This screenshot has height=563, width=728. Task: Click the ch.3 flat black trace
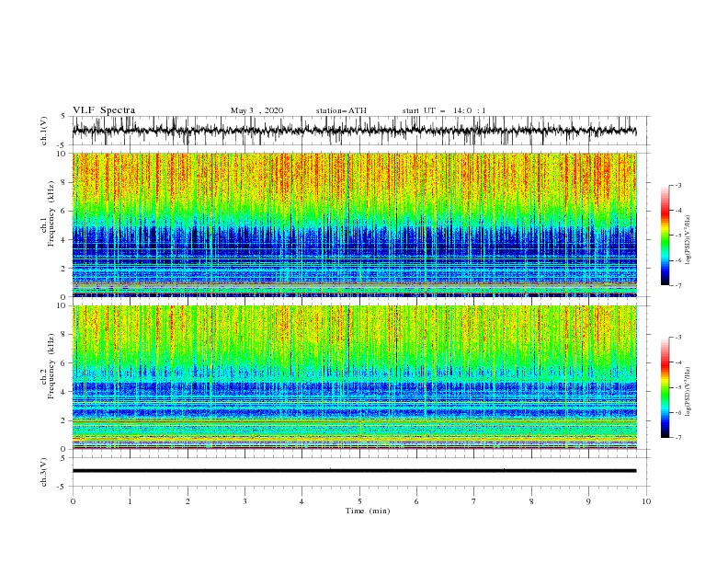click(355, 471)
